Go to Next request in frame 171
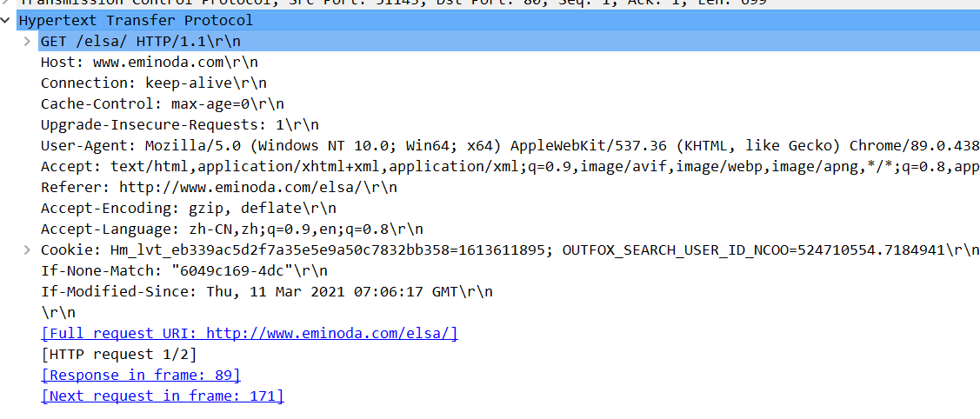The image size is (980, 419). [163, 396]
